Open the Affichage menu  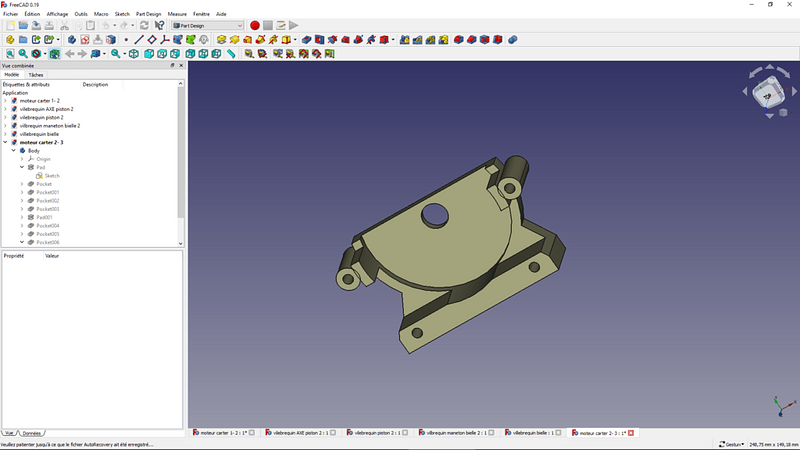pos(57,14)
